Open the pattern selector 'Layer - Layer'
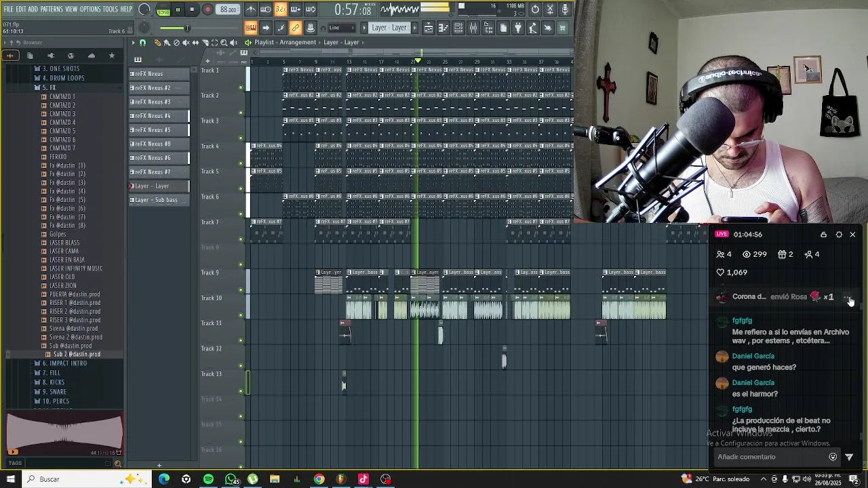This screenshot has width=868, height=488. pyautogui.click(x=389, y=28)
